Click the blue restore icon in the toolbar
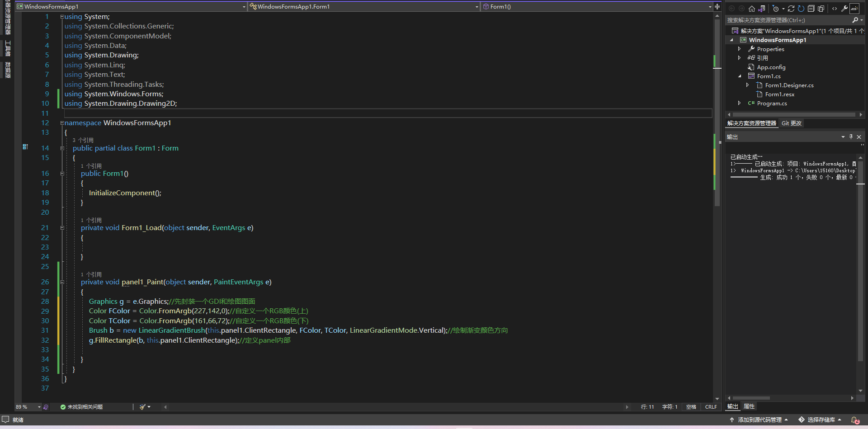Image resolution: width=868 pixels, height=429 pixels. point(801,9)
